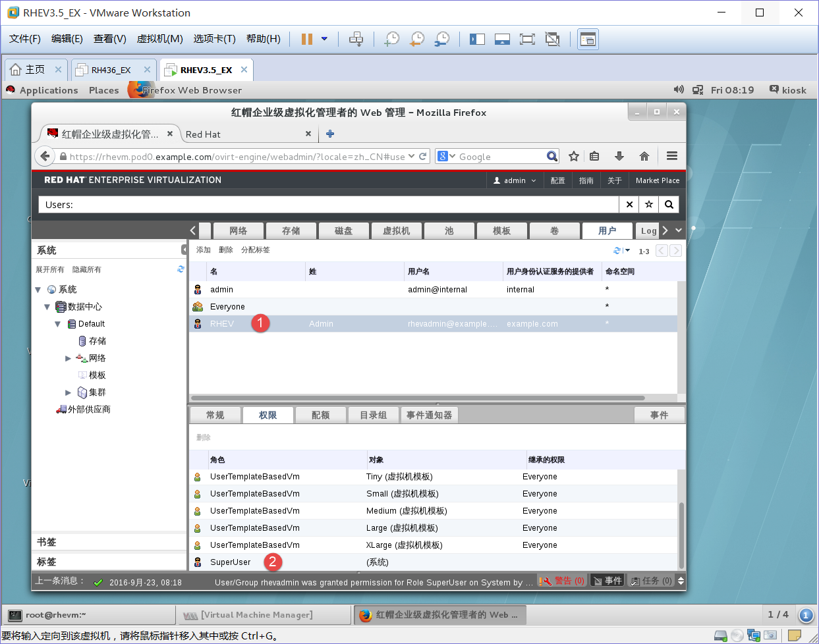Image resolution: width=819 pixels, height=644 pixels.
Task: Collapse the 数据中心 tree node
Action: [x=47, y=307]
